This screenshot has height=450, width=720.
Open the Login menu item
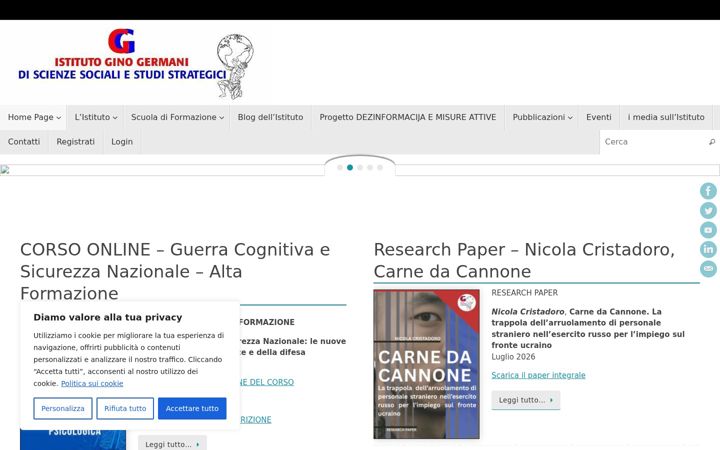[122, 142]
